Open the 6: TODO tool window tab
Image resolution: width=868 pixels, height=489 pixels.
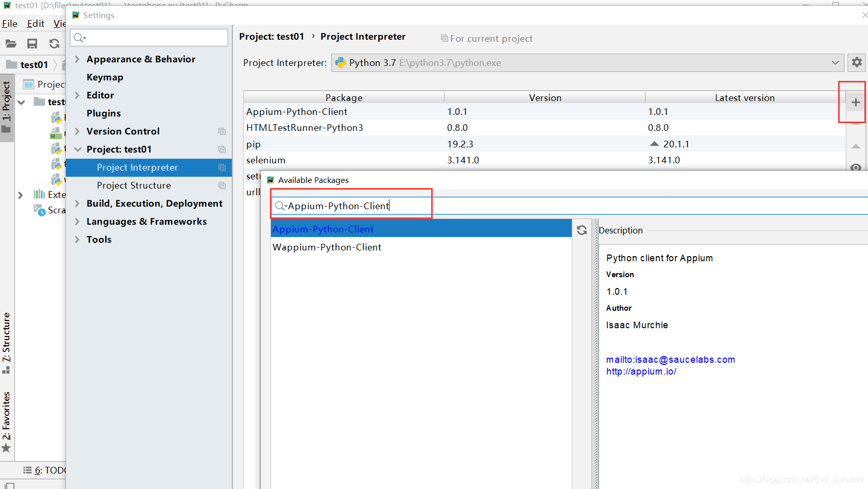pos(45,470)
